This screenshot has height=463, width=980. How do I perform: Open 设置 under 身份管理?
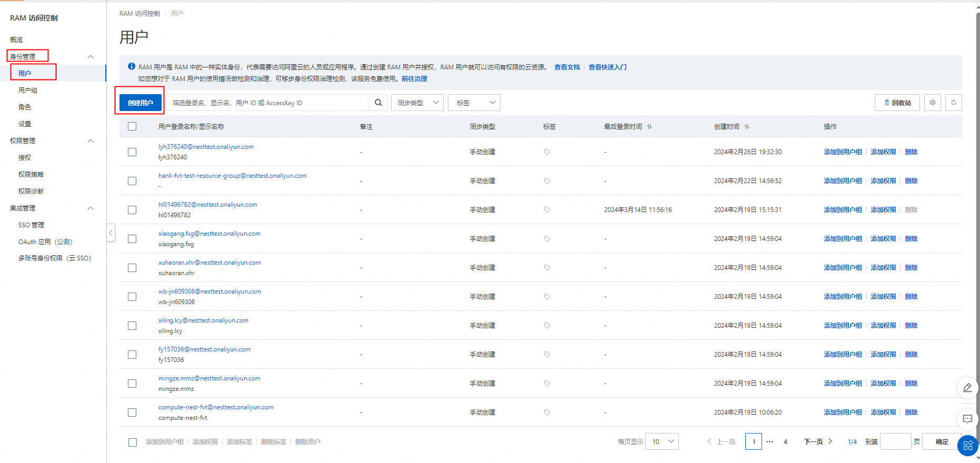pyautogui.click(x=25, y=124)
